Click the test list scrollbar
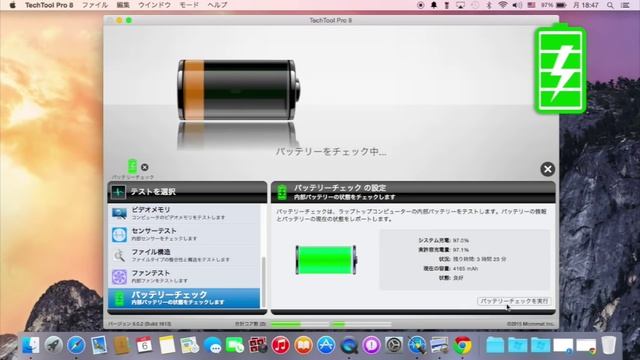The width and height of the screenshot is (640, 360). tap(263, 282)
